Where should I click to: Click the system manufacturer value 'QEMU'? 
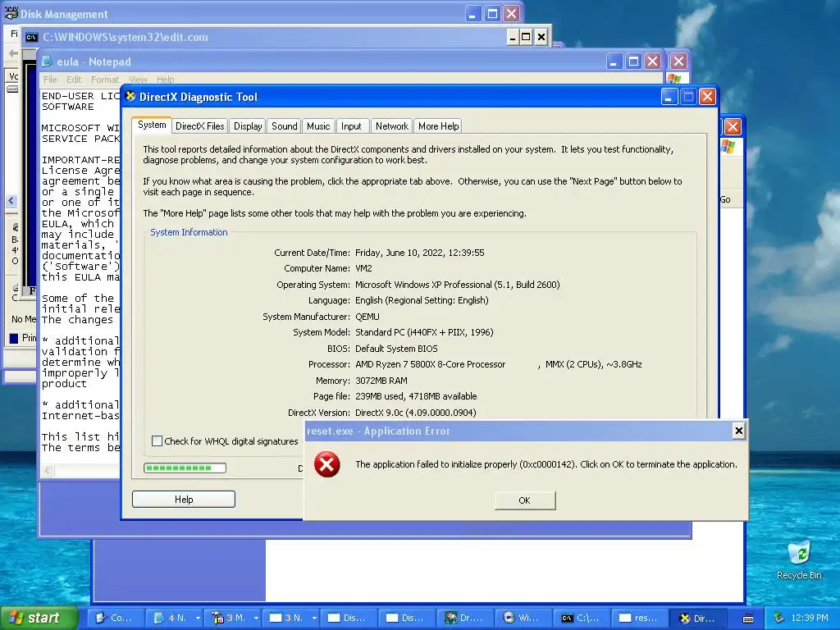[367, 317]
